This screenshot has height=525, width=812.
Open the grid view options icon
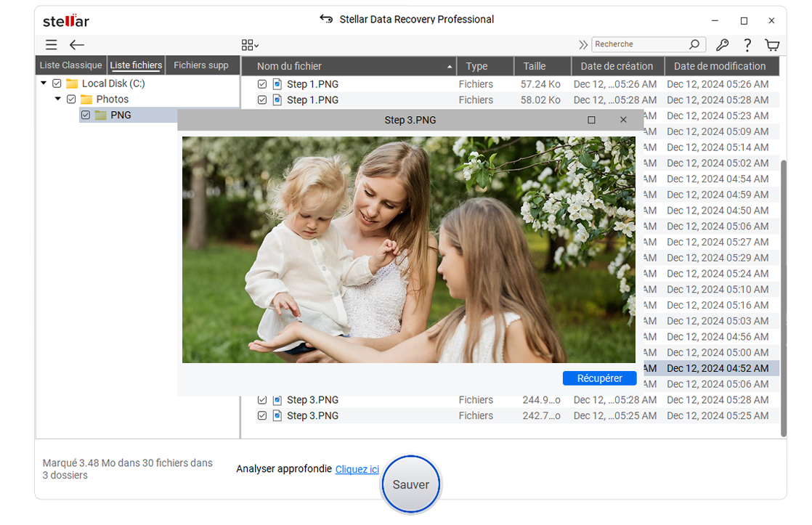[250, 45]
